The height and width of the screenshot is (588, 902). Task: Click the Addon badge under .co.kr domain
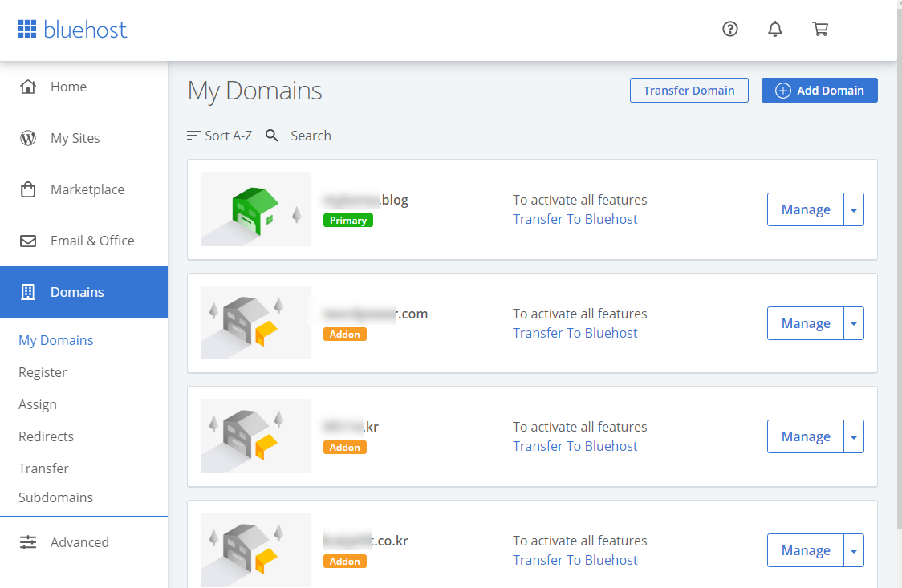(x=344, y=561)
